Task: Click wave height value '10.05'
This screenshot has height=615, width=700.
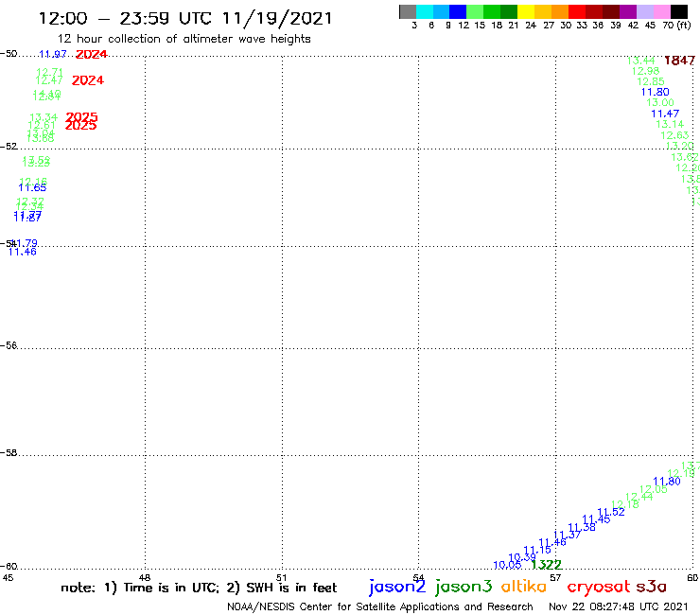Action: pyautogui.click(x=507, y=565)
